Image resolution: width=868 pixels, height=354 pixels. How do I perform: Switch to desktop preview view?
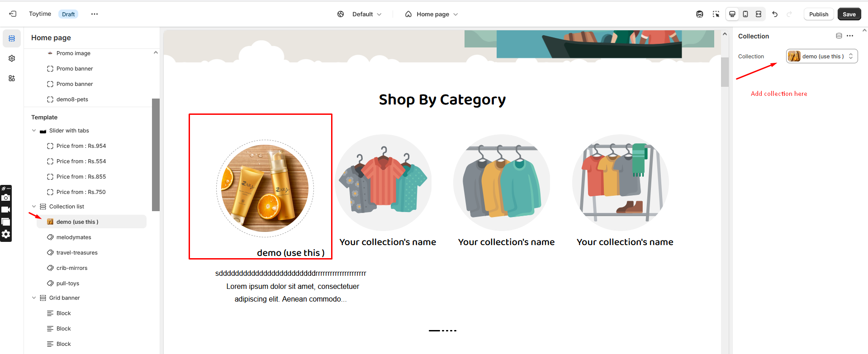click(x=732, y=14)
